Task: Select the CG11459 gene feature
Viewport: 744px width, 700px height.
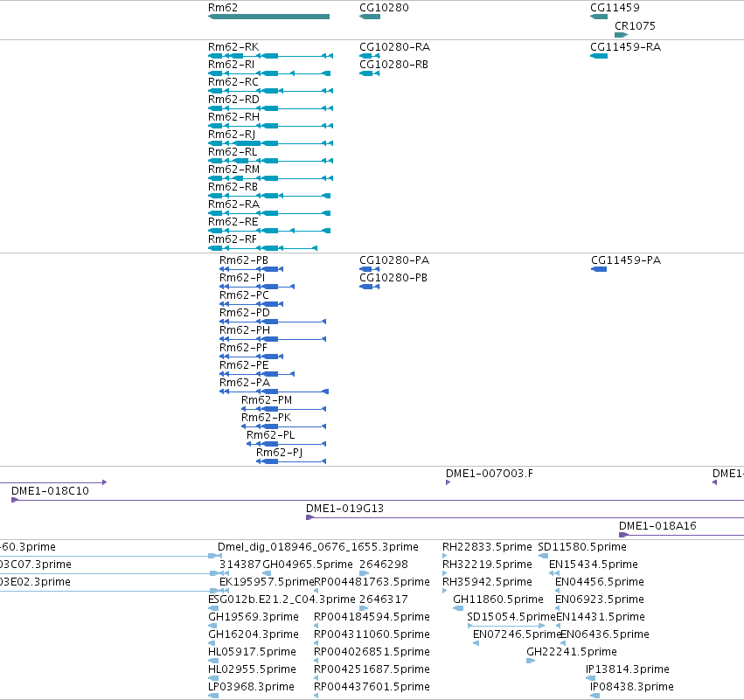Action: (599, 17)
